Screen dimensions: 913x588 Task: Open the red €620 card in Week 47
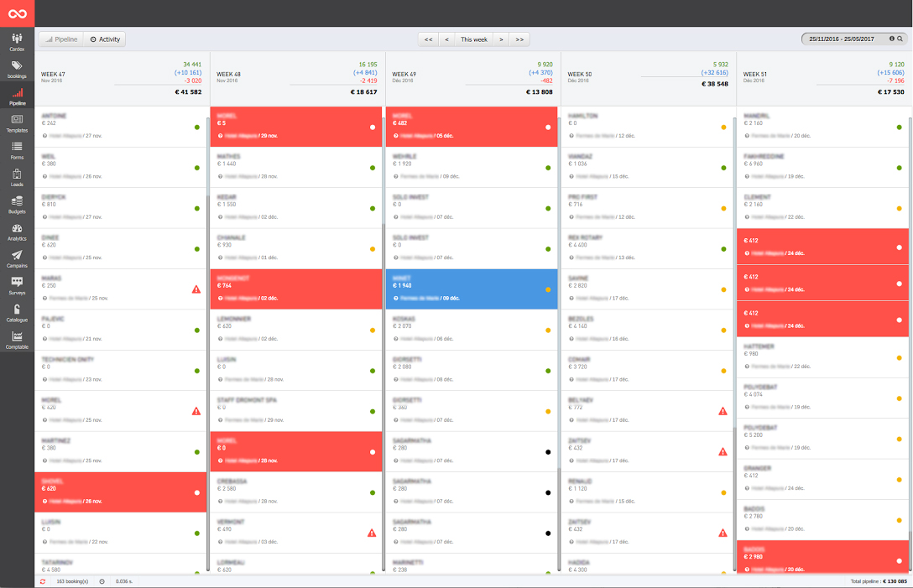tap(121, 492)
